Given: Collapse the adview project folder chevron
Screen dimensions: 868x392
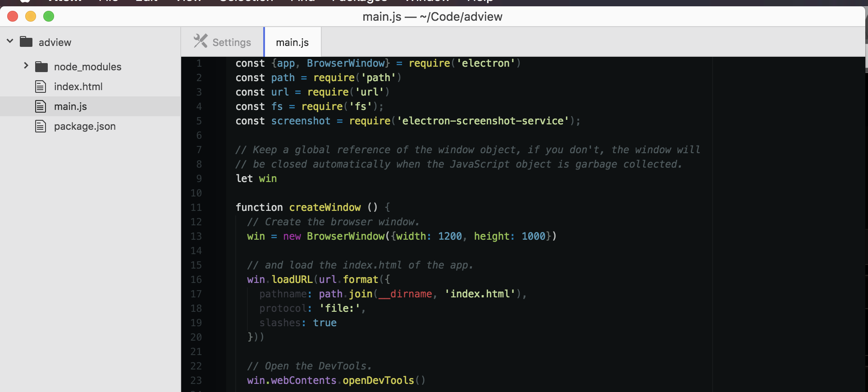Looking at the screenshot, I should coord(10,41).
